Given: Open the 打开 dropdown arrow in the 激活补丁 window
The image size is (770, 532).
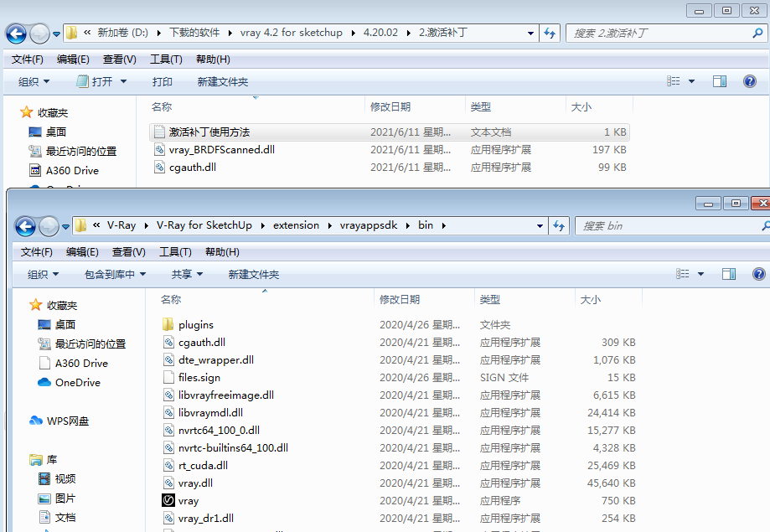Looking at the screenshot, I should click(x=123, y=81).
